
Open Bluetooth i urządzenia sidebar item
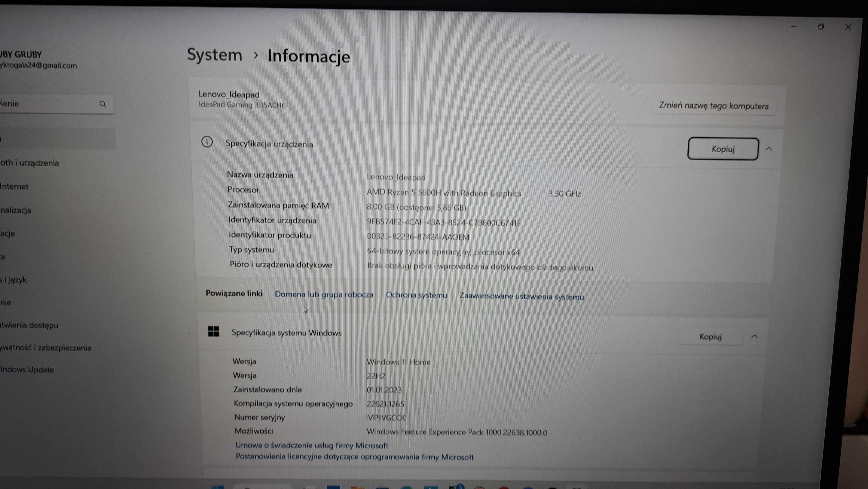(30, 163)
